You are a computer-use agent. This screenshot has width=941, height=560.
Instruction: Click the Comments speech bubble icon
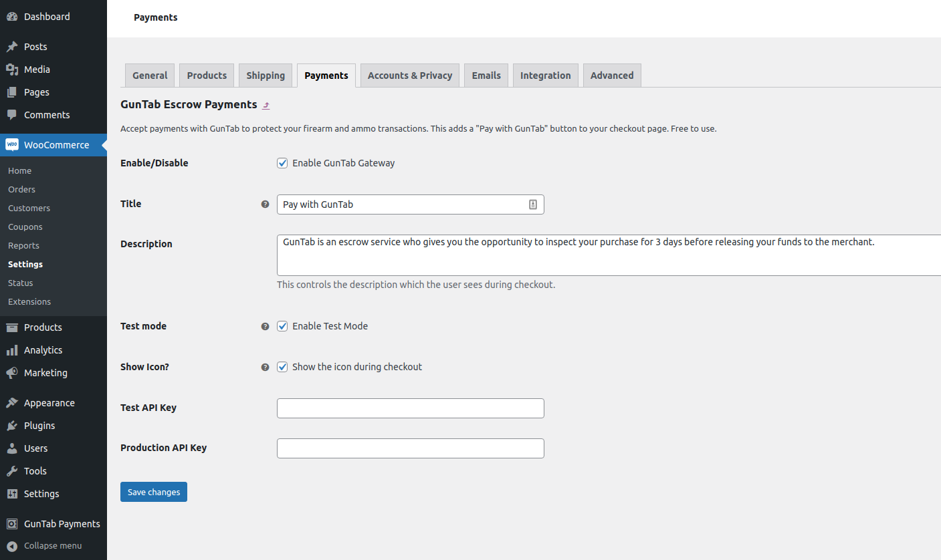coord(12,115)
